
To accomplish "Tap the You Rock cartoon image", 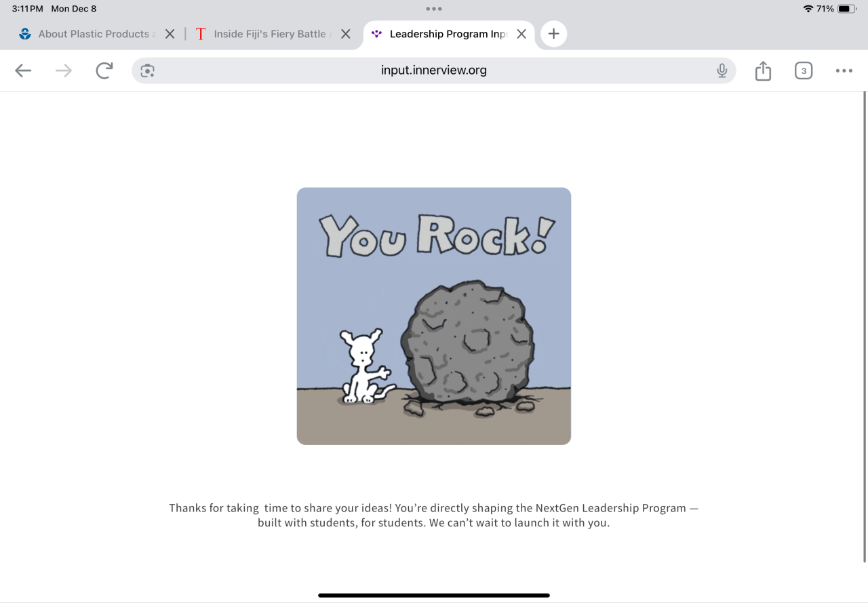I will coord(434,316).
